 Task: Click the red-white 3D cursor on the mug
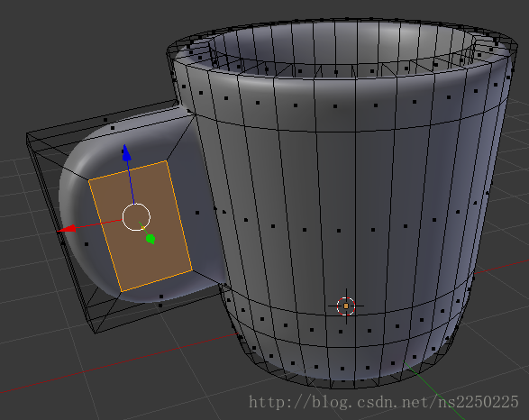[346, 306]
